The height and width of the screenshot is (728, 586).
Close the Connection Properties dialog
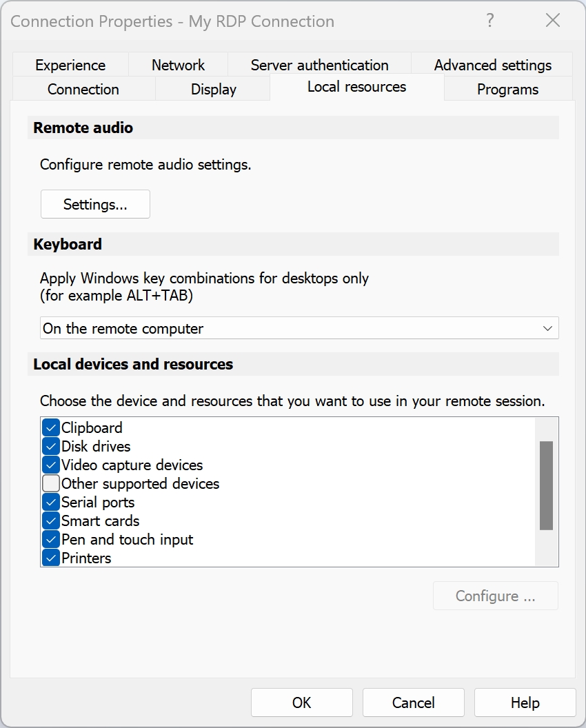pyautogui.click(x=552, y=21)
